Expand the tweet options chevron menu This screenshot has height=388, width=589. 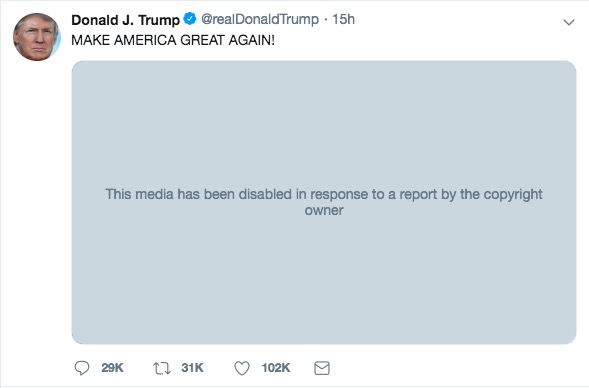point(569,22)
